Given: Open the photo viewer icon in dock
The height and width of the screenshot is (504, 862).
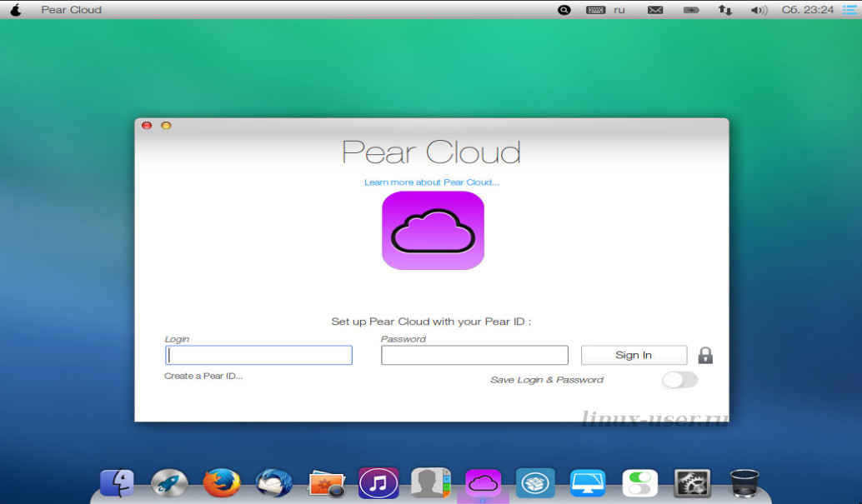Looking at the screenshot, I should click(x=327, y=484).
